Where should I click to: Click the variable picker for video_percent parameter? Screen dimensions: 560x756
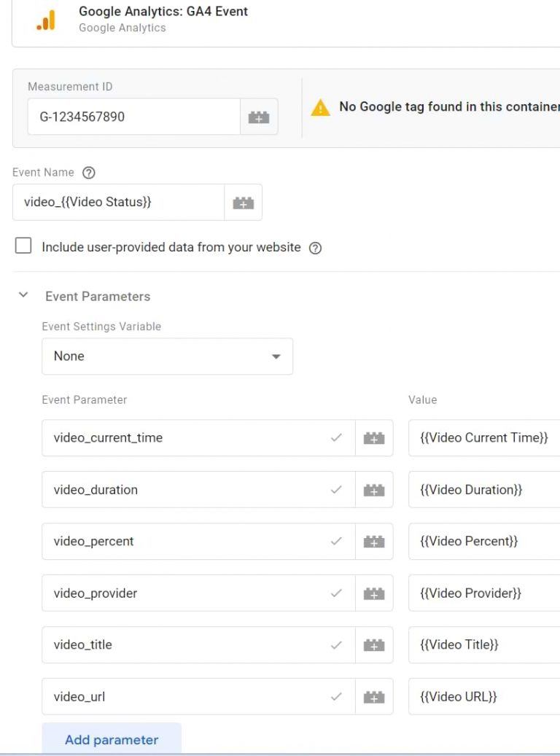tap(373, 541)
